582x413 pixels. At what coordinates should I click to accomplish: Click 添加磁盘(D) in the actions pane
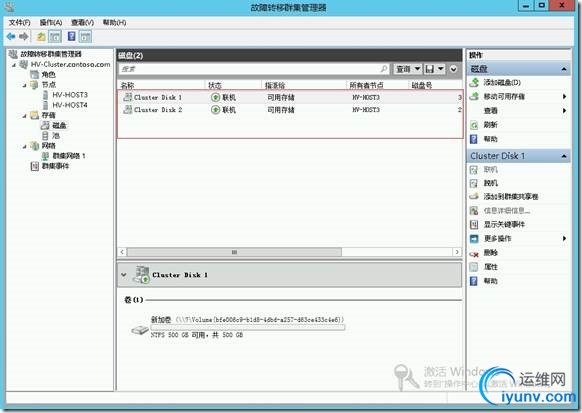pos(502,83)
